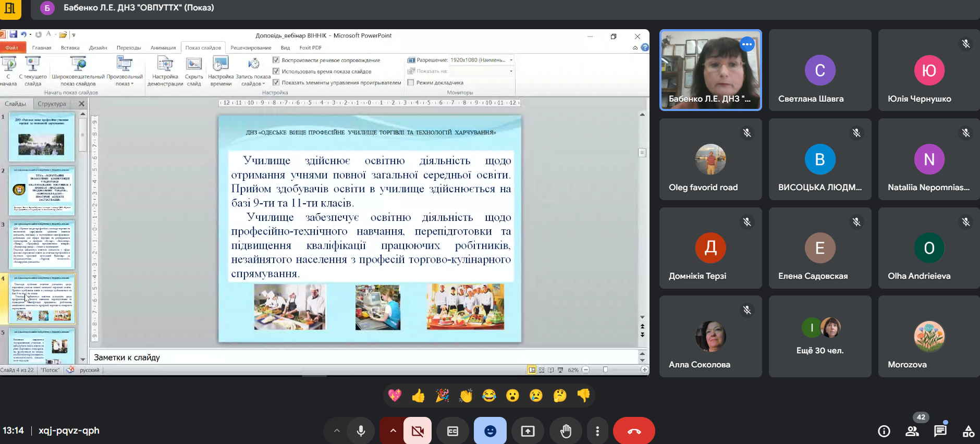Raise hand in meeting

point(566,431)
